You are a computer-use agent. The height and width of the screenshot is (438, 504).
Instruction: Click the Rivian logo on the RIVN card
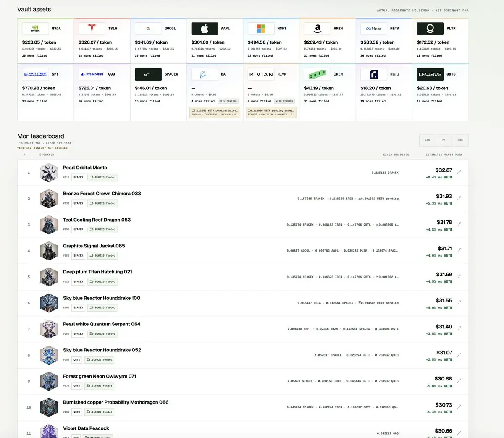[x=261, y=74]
